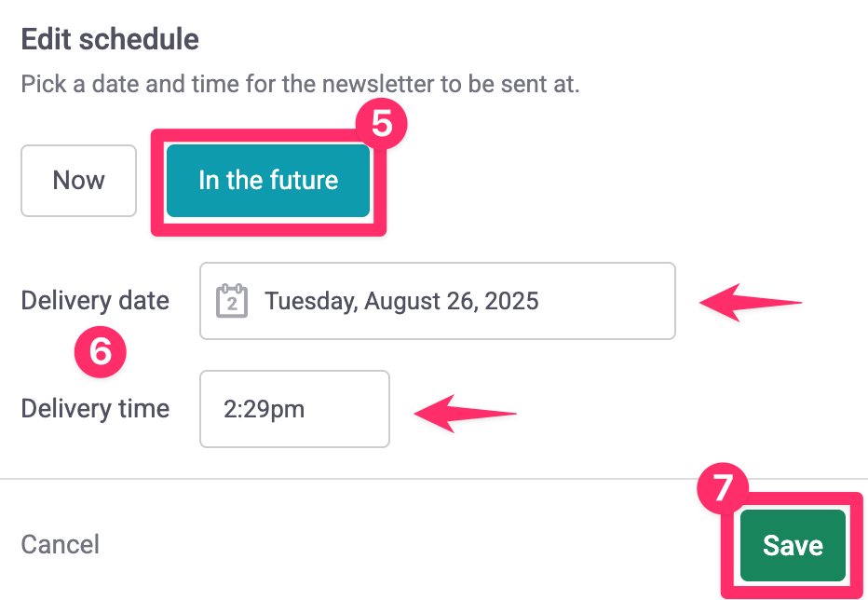The image size is (868, 600).
Task: Choose the In the future option
Action: click(x=268, y=180)
